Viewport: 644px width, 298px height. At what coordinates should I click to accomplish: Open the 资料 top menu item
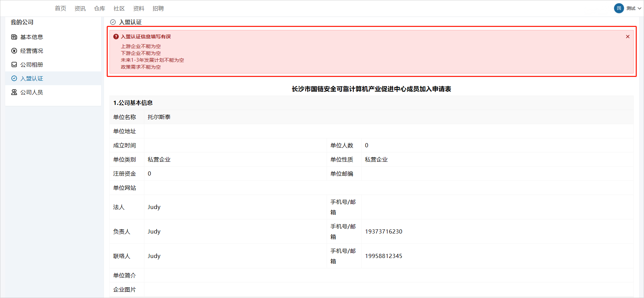(138, 8)
